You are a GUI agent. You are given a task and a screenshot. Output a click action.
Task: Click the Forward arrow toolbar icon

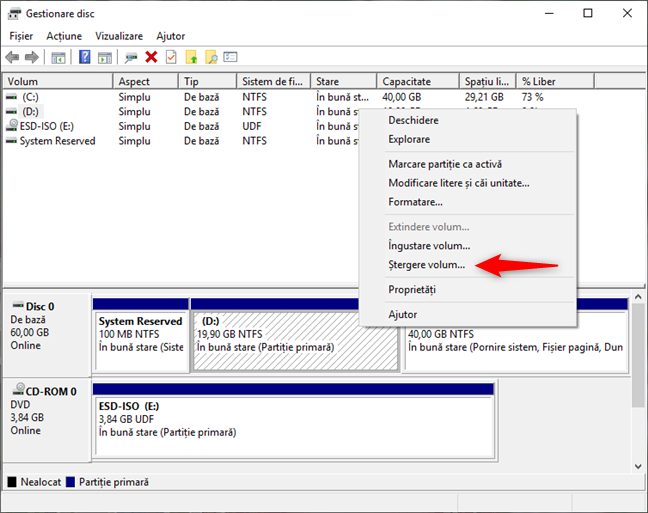coord(32,57)
